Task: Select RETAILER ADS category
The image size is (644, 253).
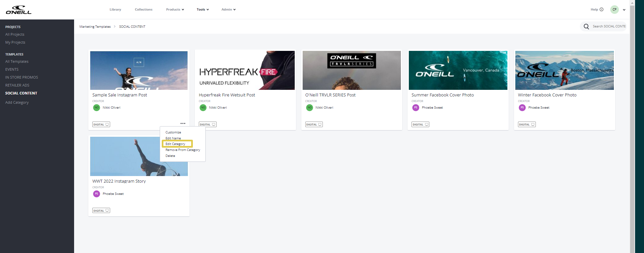Action: click(17, 85)
